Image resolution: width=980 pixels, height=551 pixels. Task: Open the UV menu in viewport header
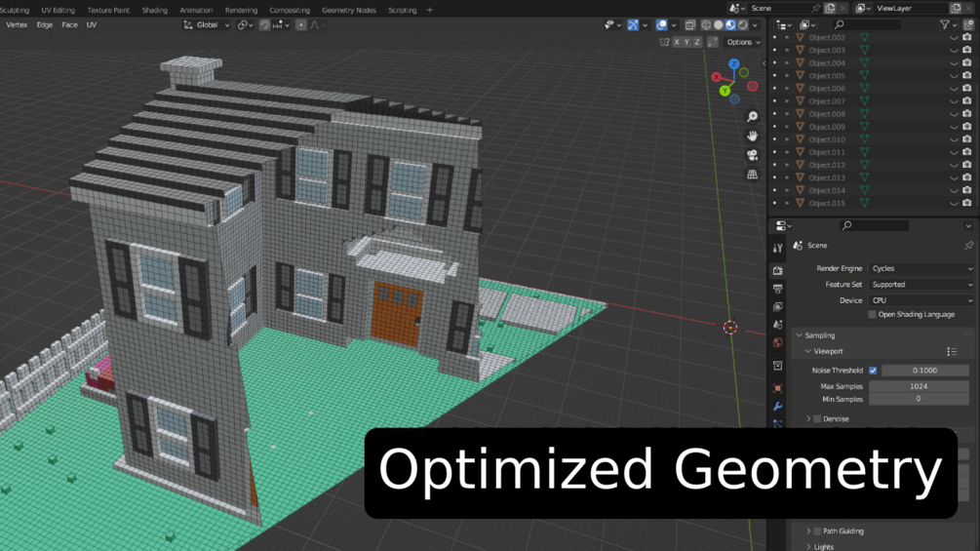coord(92,25)
